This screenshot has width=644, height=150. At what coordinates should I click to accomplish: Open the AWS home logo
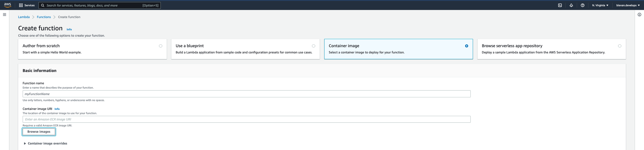click(7, 5)
